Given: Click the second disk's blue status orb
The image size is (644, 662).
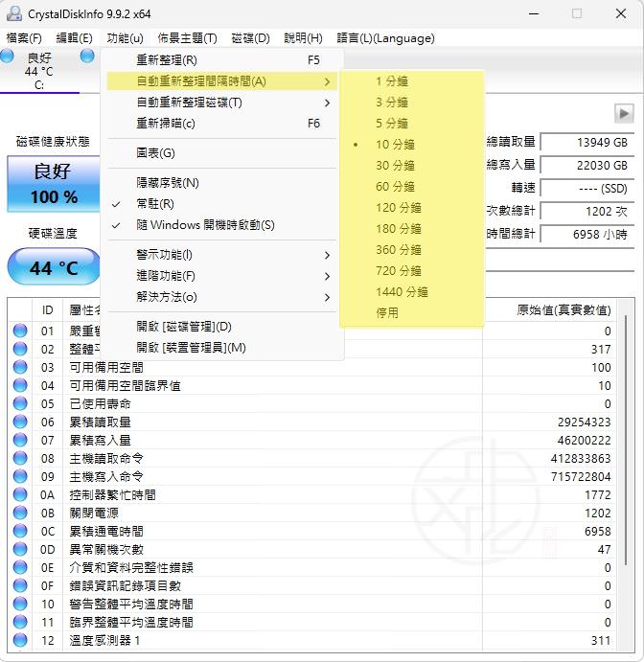Looking at the screenshot, I should tap(87, 56).
